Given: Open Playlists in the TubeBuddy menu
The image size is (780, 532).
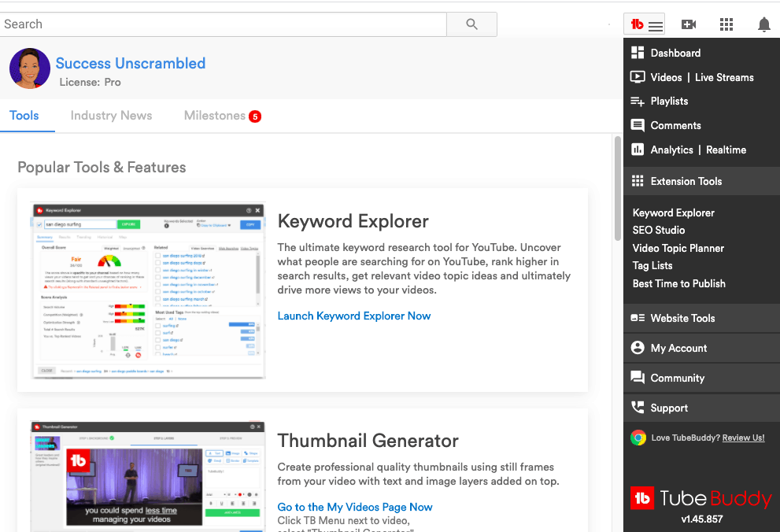Looking at the screenshot, I should tap(669, 101).
